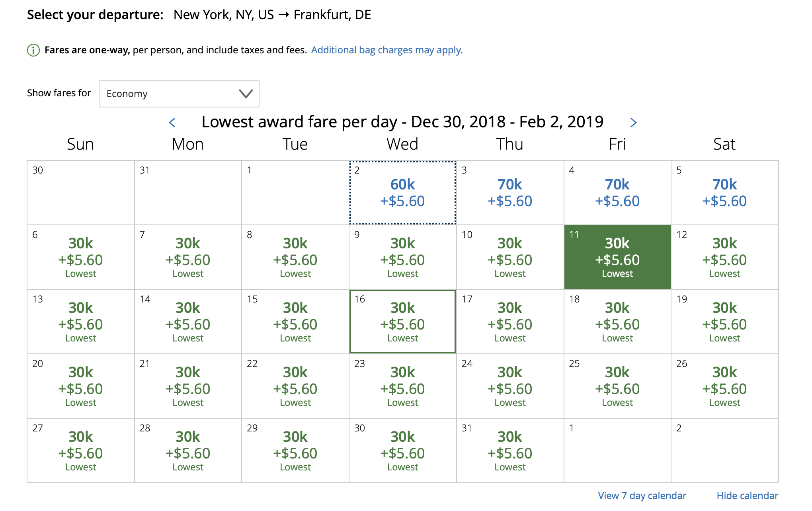Expand fare dropdown using chevron arrow
Image resolution: width=812 pixels, height=511 pixels.
[246, 94]
